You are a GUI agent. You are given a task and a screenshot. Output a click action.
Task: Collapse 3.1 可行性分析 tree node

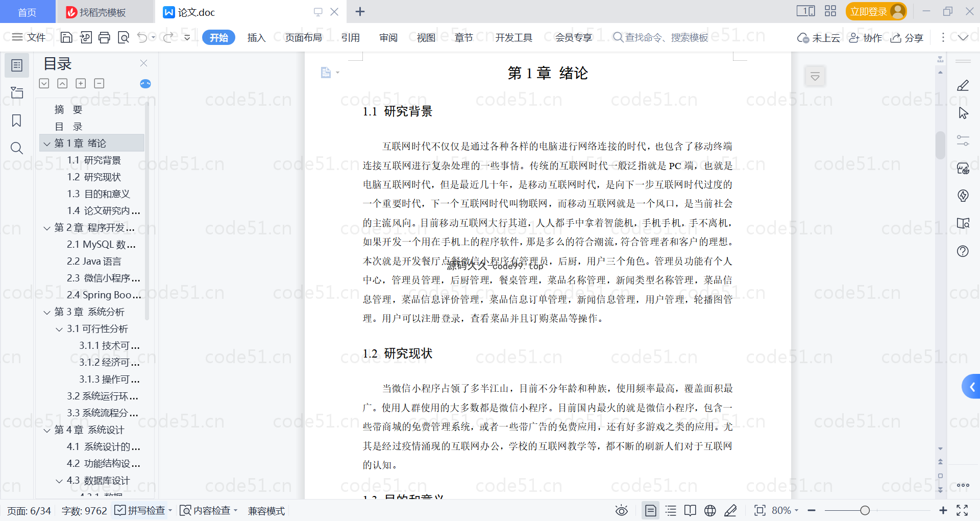(x=59, y=329)
